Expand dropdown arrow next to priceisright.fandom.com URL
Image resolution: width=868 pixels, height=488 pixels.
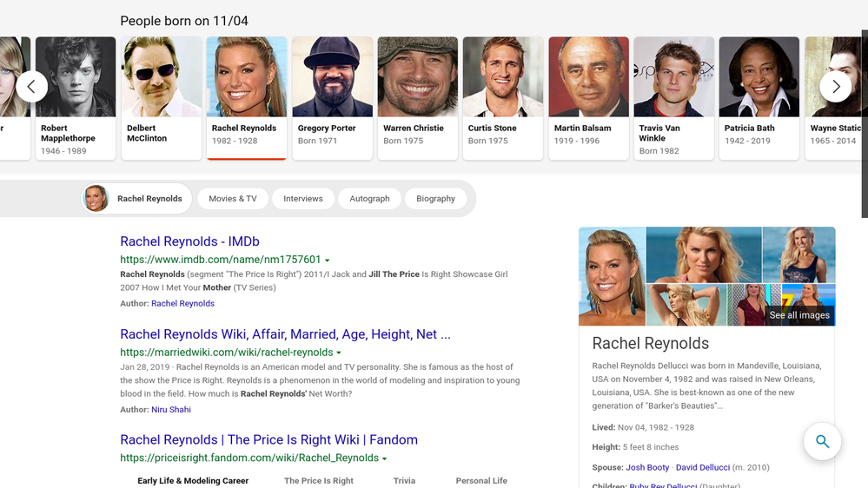click(x=384, y=458)
